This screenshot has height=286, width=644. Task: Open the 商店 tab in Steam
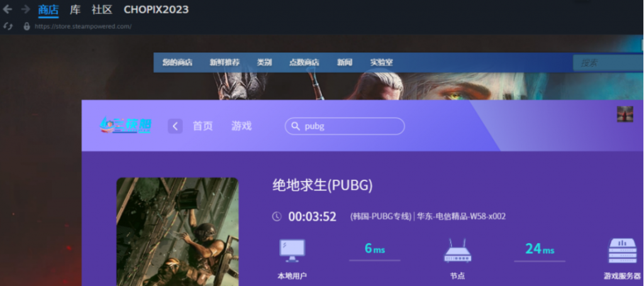click(x=48, y=9)
